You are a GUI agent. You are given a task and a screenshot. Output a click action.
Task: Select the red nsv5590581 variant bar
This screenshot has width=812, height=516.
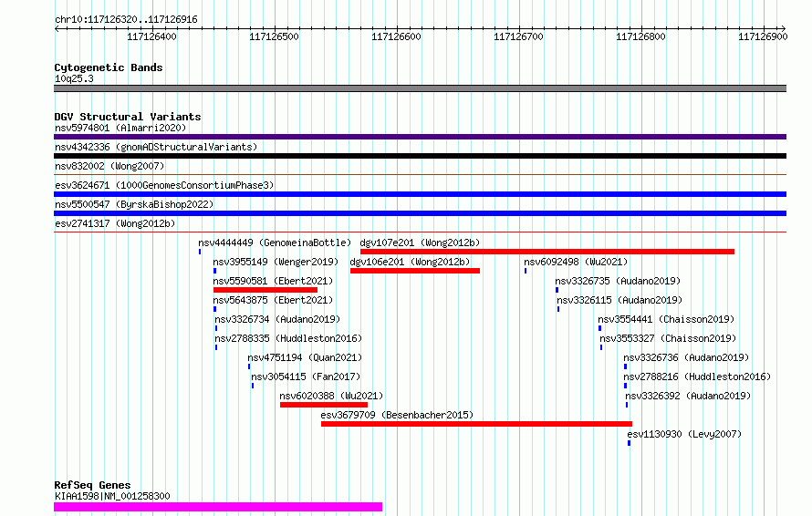[x=265, y=290]
